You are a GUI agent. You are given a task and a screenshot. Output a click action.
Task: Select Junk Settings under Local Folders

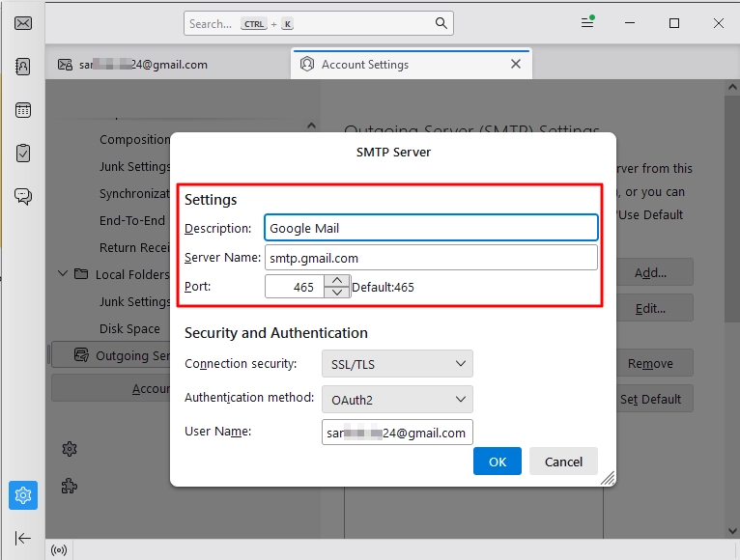pos(134,301)
